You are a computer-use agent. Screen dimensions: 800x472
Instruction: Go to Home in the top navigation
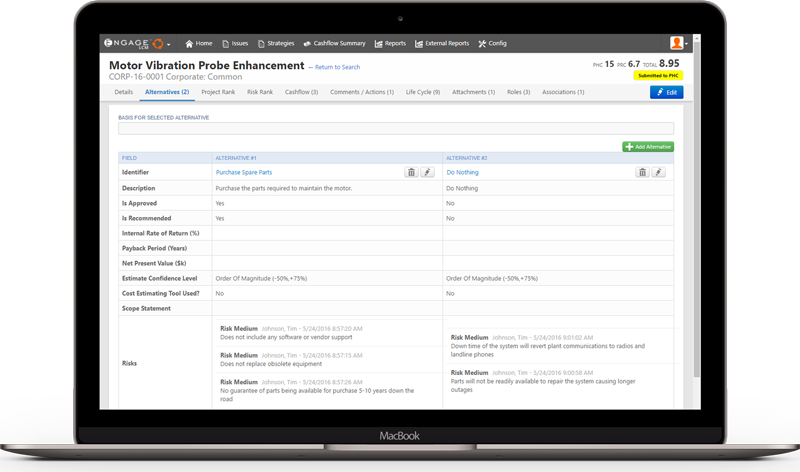click(x=199, y=44)
